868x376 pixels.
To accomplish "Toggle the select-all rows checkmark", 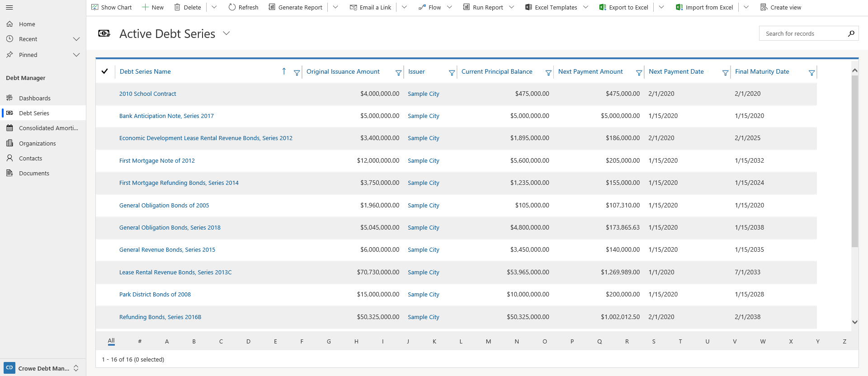I will click(x=105, y=71).
